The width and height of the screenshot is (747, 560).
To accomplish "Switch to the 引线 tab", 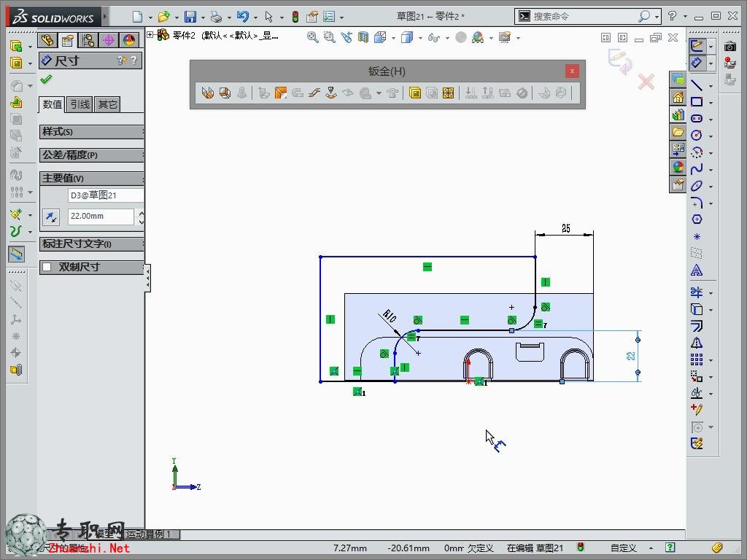I will (80, 104).
